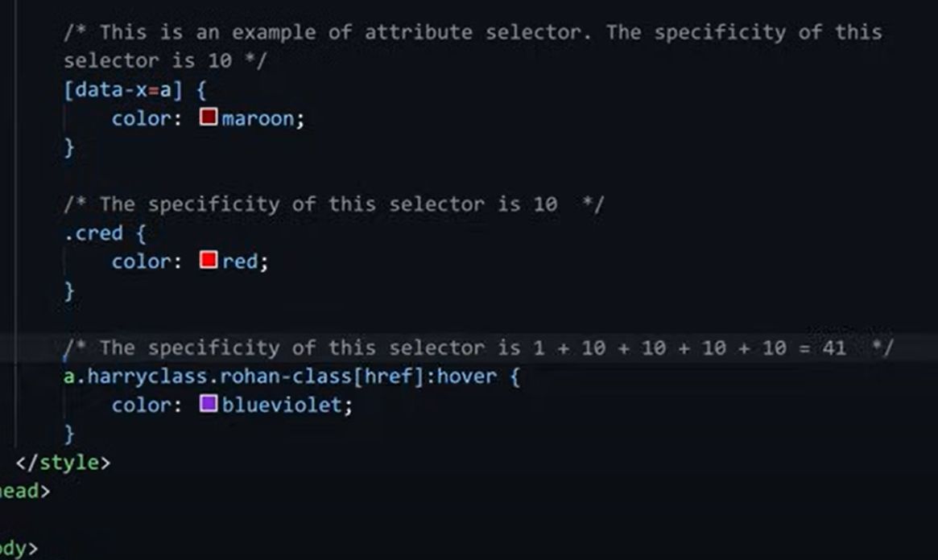Click the 'attribute selector' comment line
Viewport: 938px width, 560px height.
tap(473, 32)
